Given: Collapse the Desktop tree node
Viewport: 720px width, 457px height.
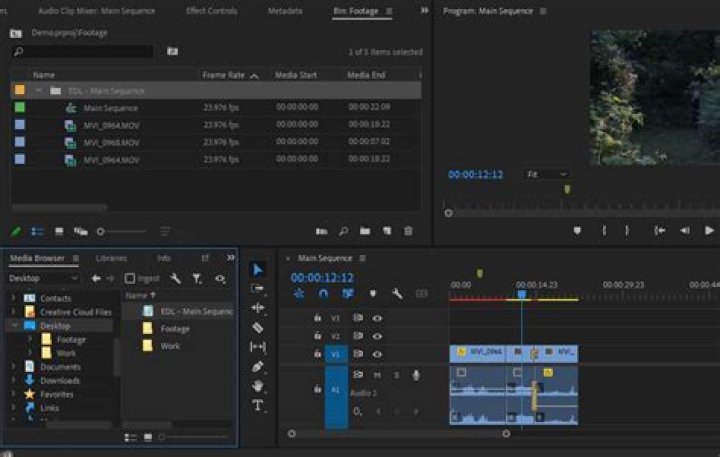Looking at the screenshot, I should [x=14, y=326].
